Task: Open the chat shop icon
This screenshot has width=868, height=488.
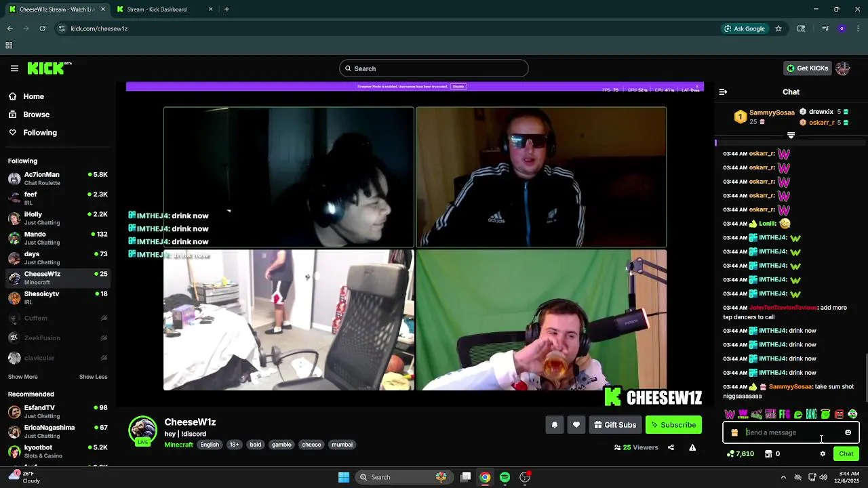Action: [x=768, y=454]
